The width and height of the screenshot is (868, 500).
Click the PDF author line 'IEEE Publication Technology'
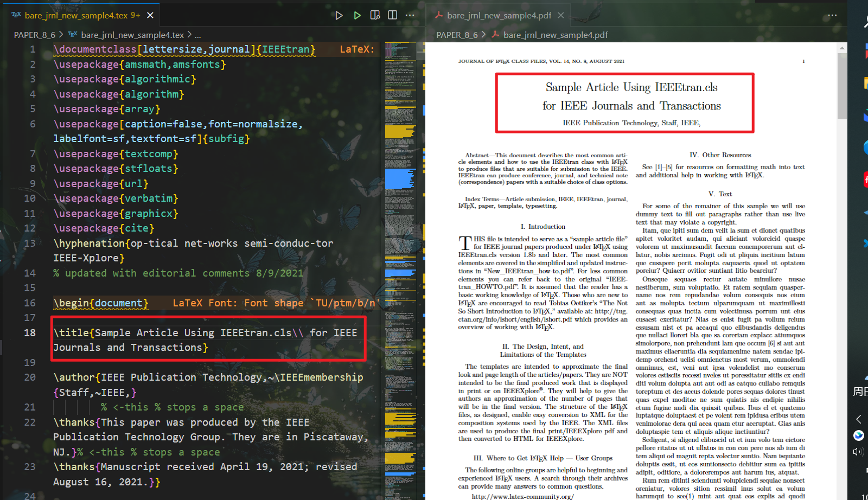coord(631,123)
